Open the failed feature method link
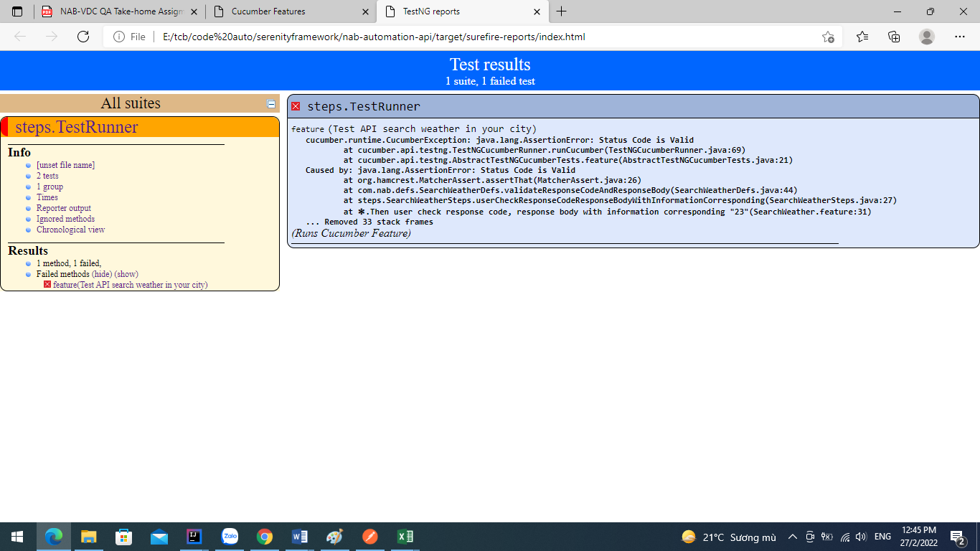The height and width of the screenshot is (551, 980). (130, 285)
